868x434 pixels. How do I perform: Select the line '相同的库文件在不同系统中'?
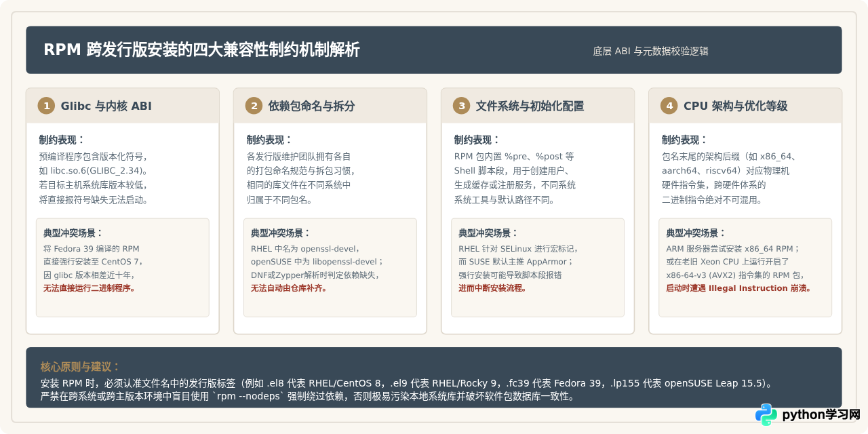pos(298,185)
